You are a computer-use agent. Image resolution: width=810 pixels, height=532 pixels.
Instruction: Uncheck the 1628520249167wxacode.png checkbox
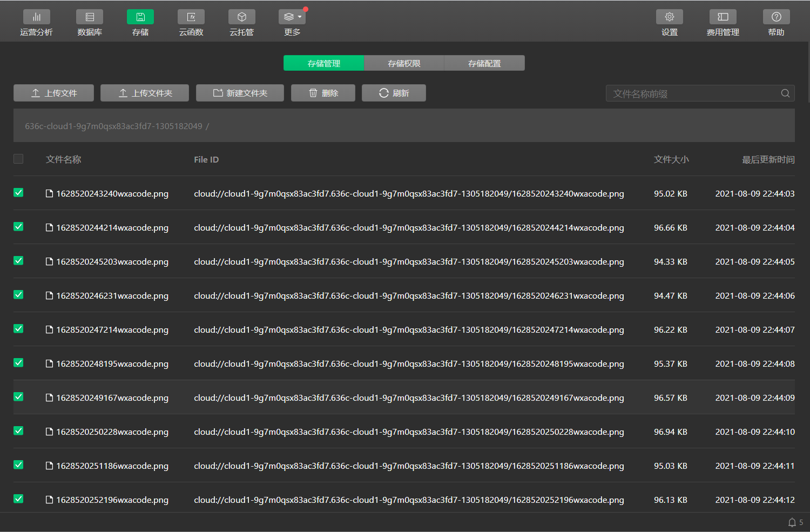18,397
